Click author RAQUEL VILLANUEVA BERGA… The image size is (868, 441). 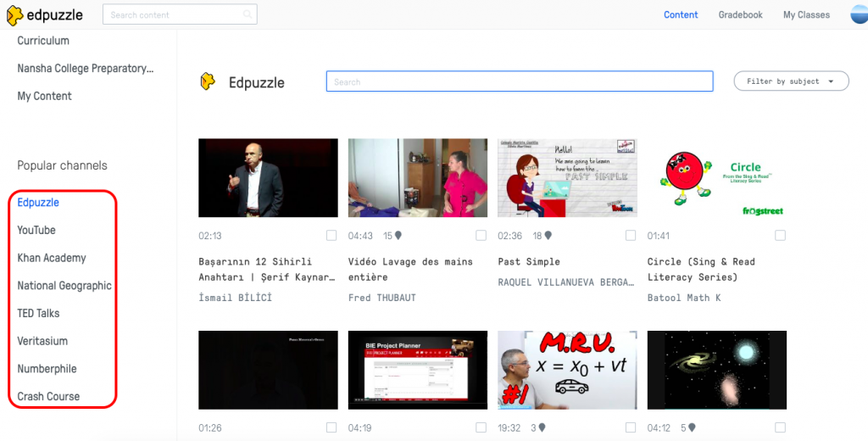566,282
